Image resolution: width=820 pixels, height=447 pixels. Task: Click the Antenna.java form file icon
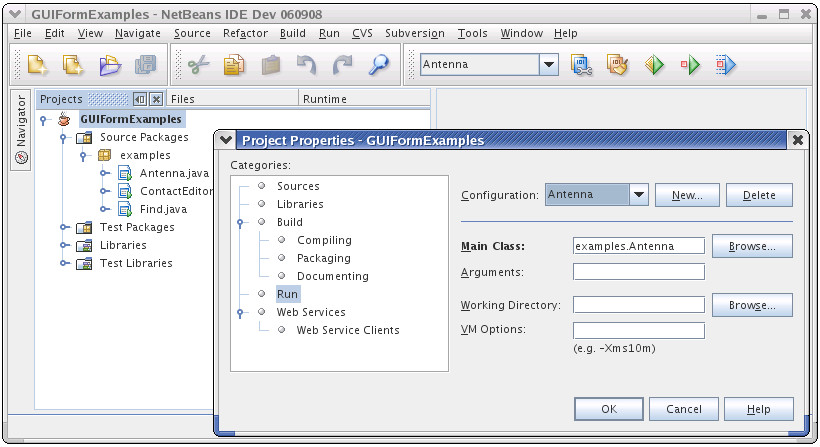pos(125,173)
